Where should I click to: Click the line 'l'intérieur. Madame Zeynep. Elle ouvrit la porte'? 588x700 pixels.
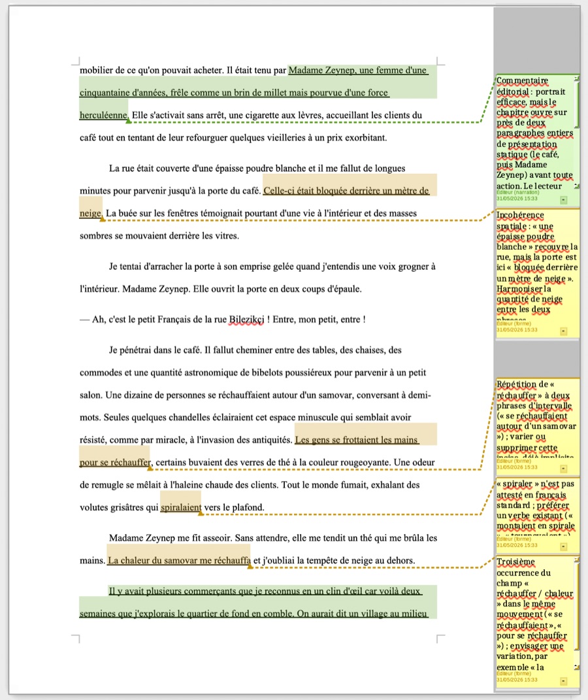point(220,289)
